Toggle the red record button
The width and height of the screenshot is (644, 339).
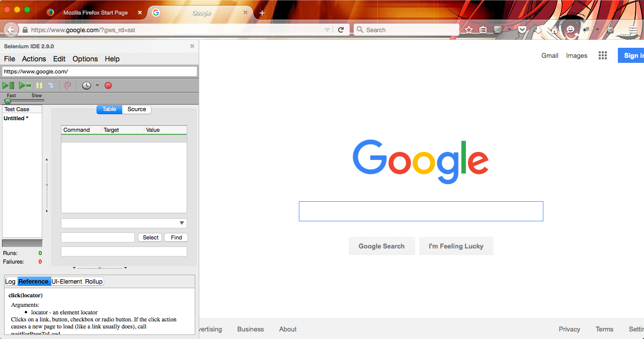tap(108, 86)
